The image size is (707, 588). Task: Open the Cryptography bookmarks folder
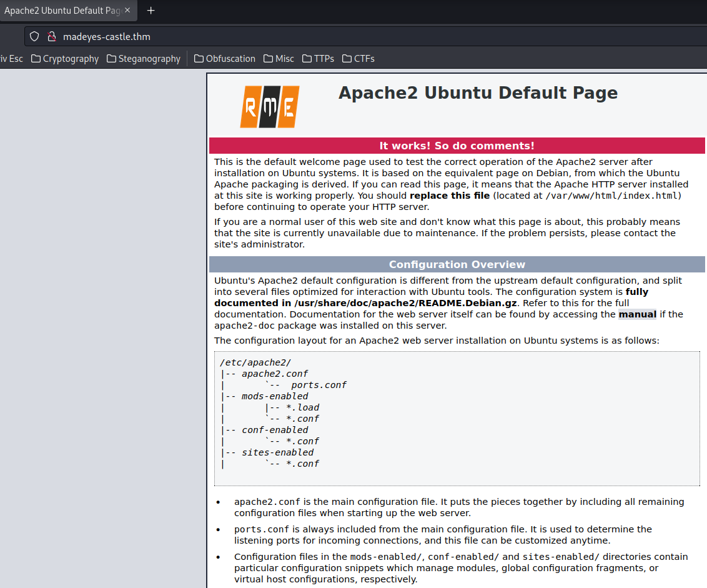click(65, 59)
